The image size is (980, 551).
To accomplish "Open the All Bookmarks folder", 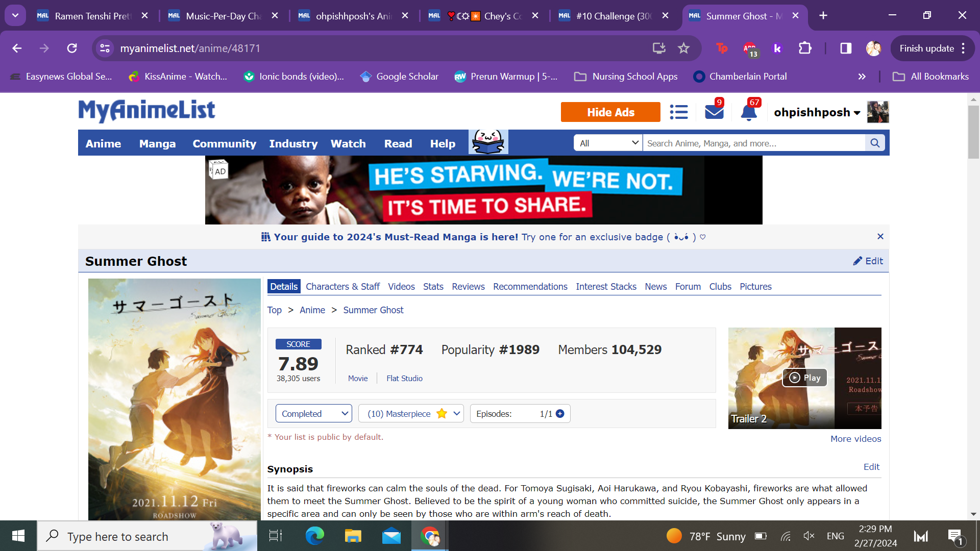I will (931, 77).
